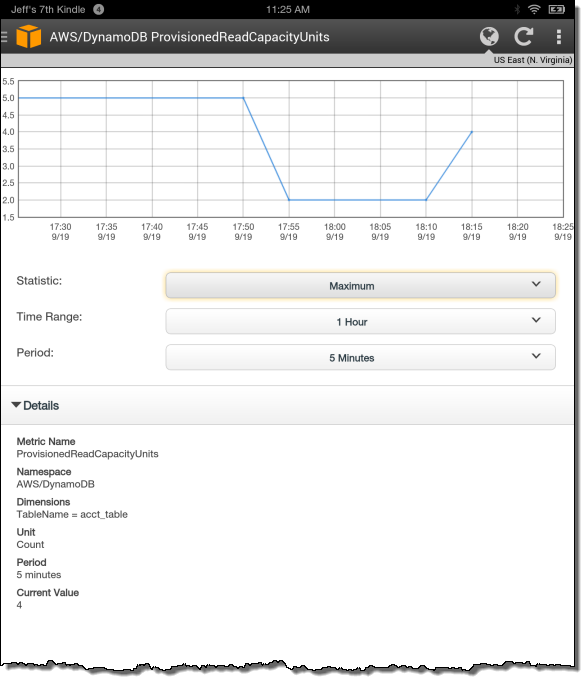This screenshot has height=682, width=587.
Task: Open the Time Range dropdown showing 1 Hour
Action: click(360, 321)
